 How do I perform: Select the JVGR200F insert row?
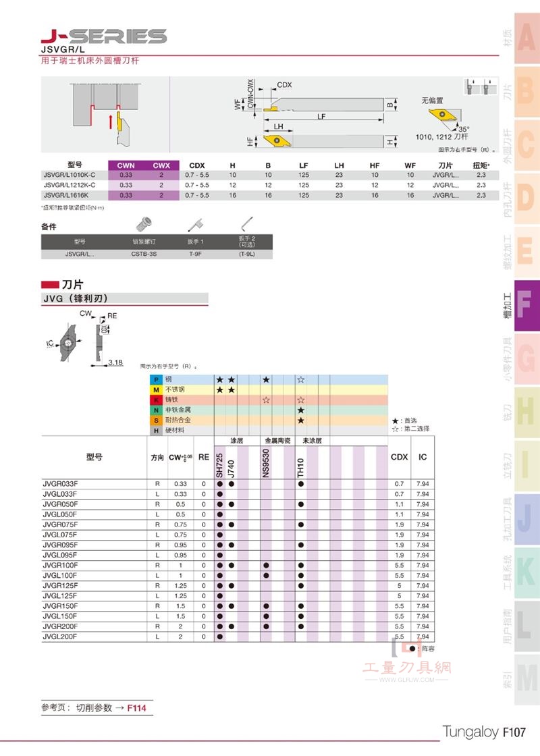238,626
